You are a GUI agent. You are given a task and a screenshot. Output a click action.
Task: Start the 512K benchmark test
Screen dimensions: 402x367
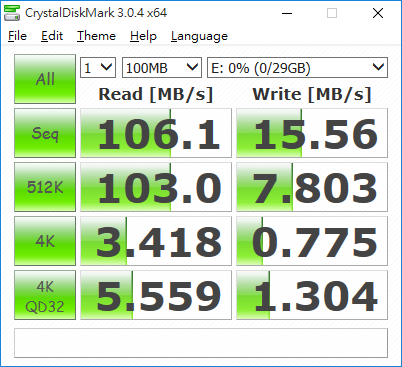[x=45, y=187]
